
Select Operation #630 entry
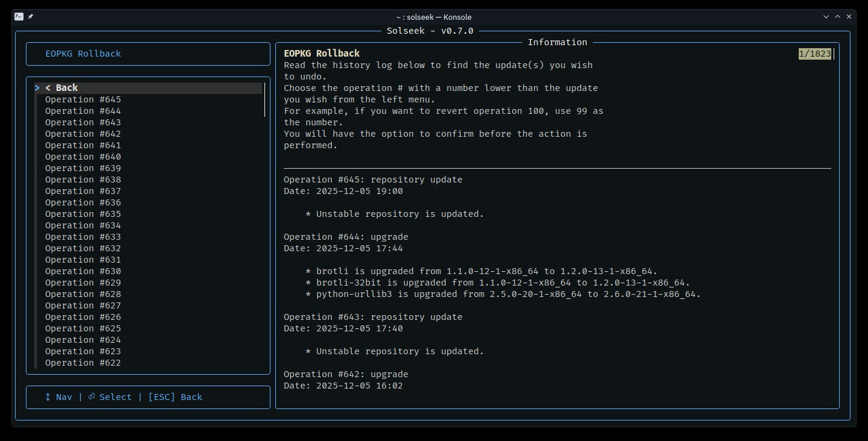[x=83, y=271]
